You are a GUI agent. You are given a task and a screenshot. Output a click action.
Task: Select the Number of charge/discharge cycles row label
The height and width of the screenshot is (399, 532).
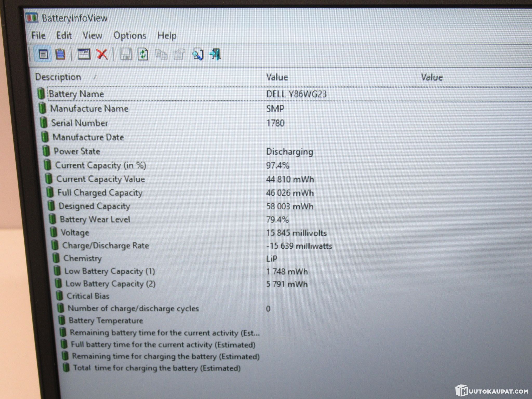click(x=133, y=308)
